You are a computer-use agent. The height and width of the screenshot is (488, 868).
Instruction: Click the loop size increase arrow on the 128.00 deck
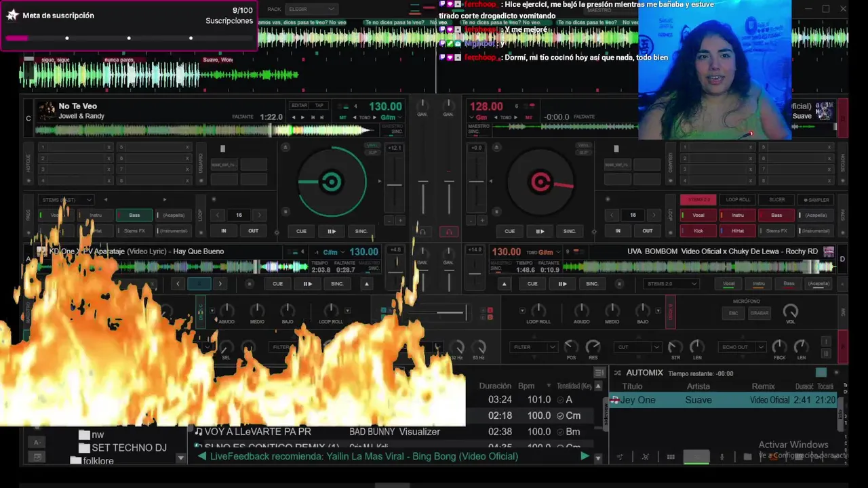(x=654, y=215)
